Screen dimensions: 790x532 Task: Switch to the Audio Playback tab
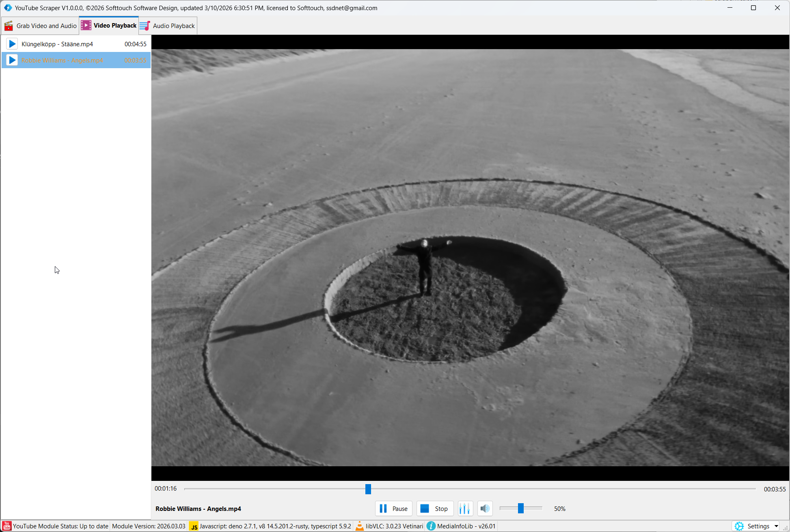click(x=168, y=26)
